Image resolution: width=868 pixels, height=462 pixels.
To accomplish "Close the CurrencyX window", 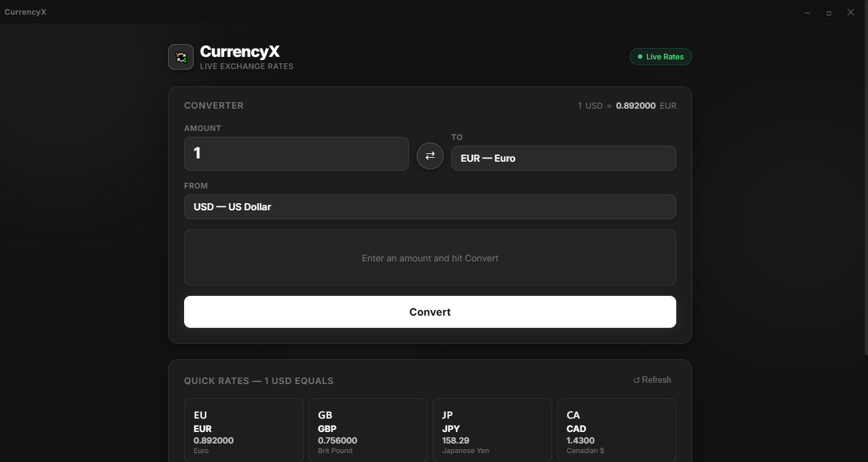I will 851,13.
